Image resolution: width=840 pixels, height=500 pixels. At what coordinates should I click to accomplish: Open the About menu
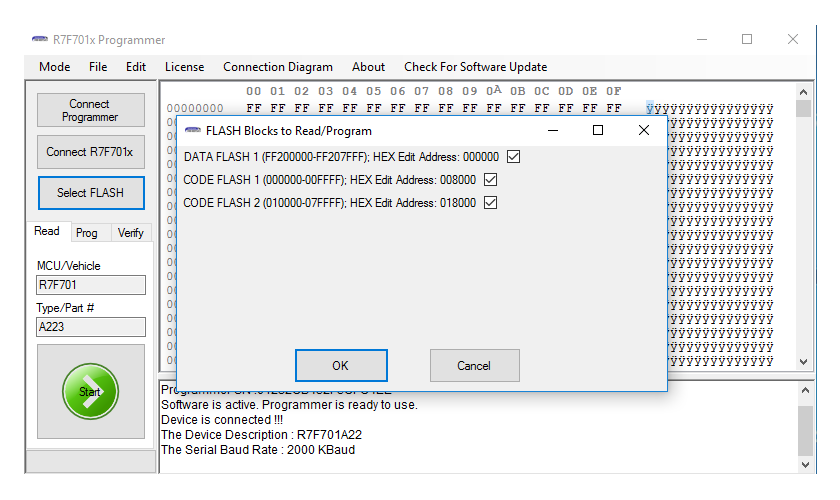pos(368,67)
